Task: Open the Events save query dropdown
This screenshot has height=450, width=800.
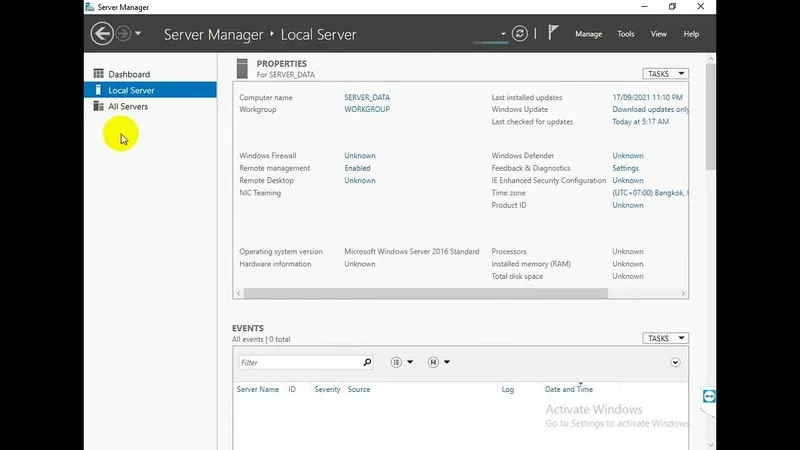Action: [439, 362]
